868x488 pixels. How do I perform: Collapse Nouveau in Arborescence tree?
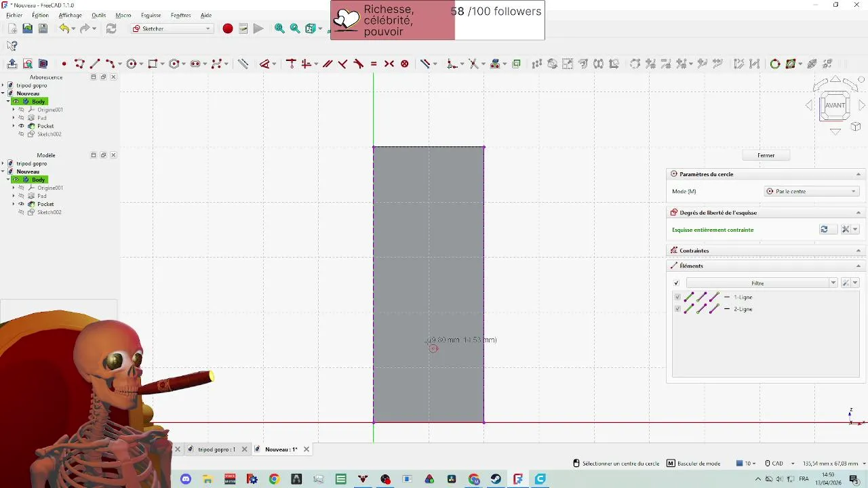3,94
